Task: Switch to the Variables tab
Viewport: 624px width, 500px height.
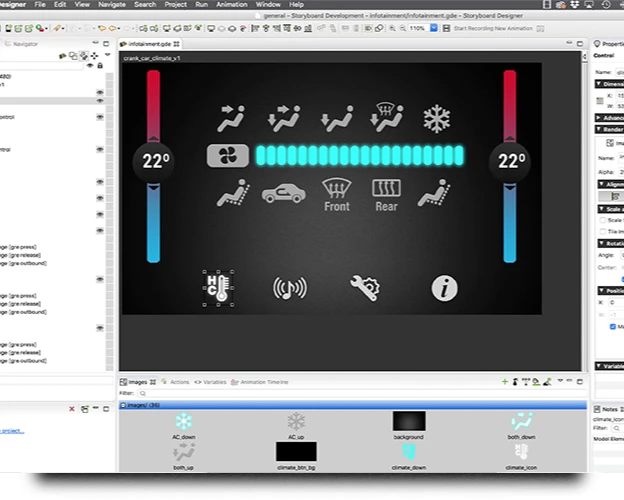Action: (x=211, y=382)
